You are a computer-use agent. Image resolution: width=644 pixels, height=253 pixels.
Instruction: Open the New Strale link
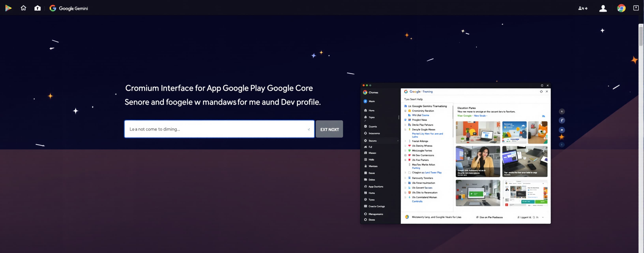(x=480, y=116)
